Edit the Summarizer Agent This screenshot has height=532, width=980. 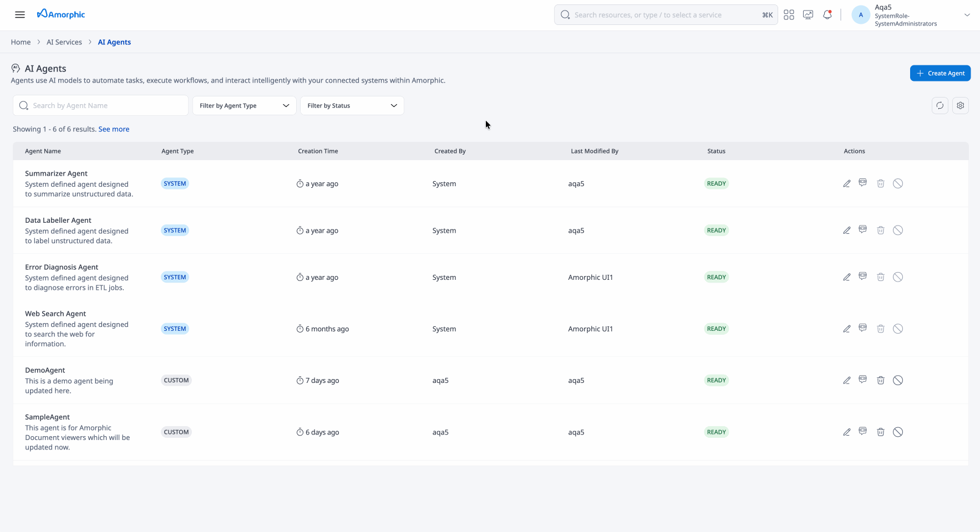point(847,183)
